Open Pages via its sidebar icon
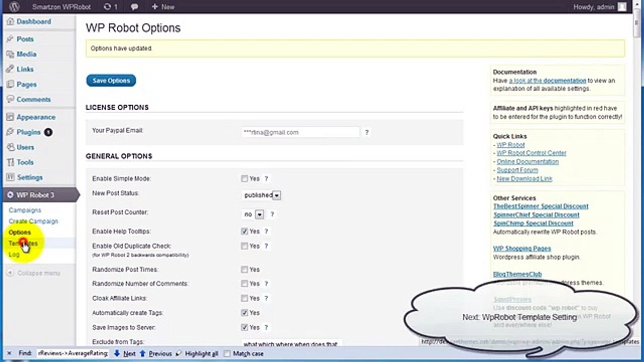 pyautogui.click(x=10, y=84)
